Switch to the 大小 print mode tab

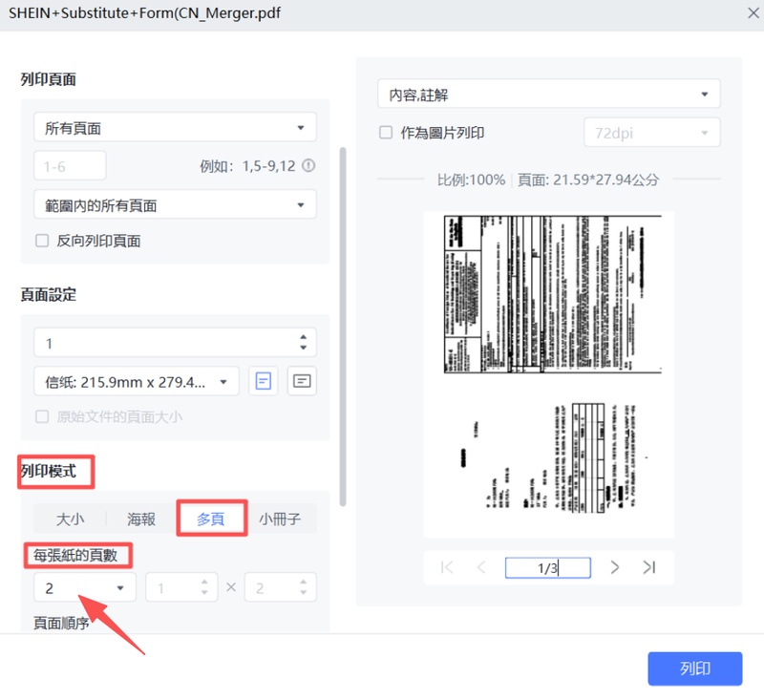click(67, 519)
